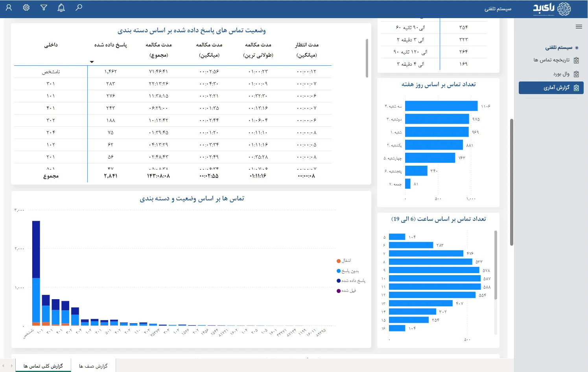Click the سیستم تلفنی sidebar heading
The width and height of the screenshot is (588, 372).
point(559,48)
